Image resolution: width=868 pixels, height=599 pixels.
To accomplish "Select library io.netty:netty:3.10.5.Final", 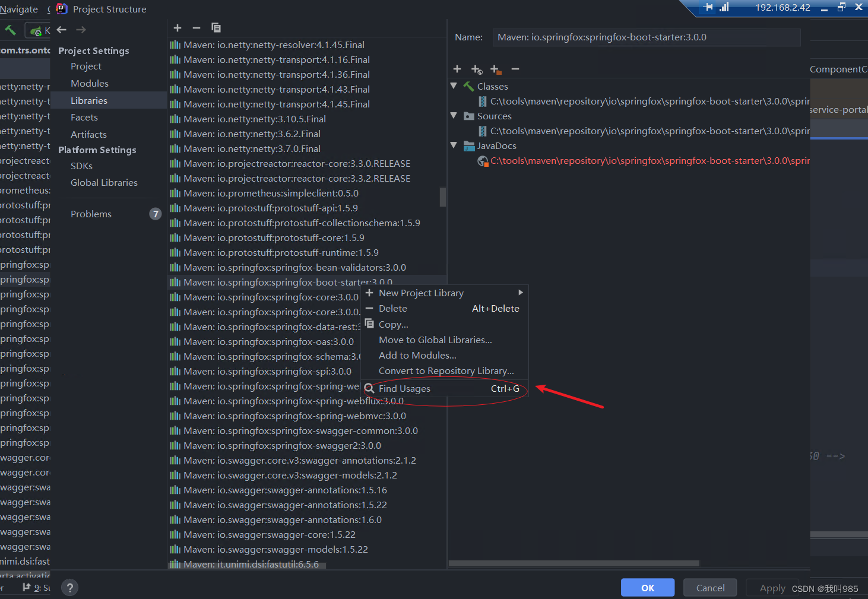I will pos(307,119).
